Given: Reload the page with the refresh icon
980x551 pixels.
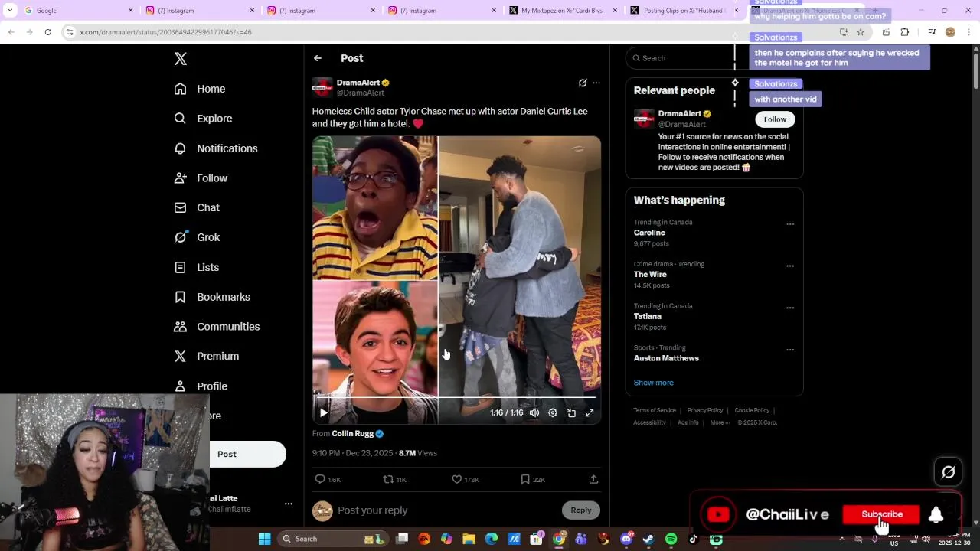Looking at the screenshot, I should tap(47, 32).
